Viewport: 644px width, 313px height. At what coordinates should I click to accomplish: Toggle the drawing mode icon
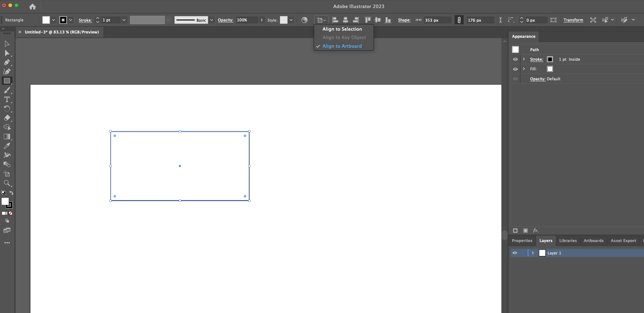pos(7,221)
